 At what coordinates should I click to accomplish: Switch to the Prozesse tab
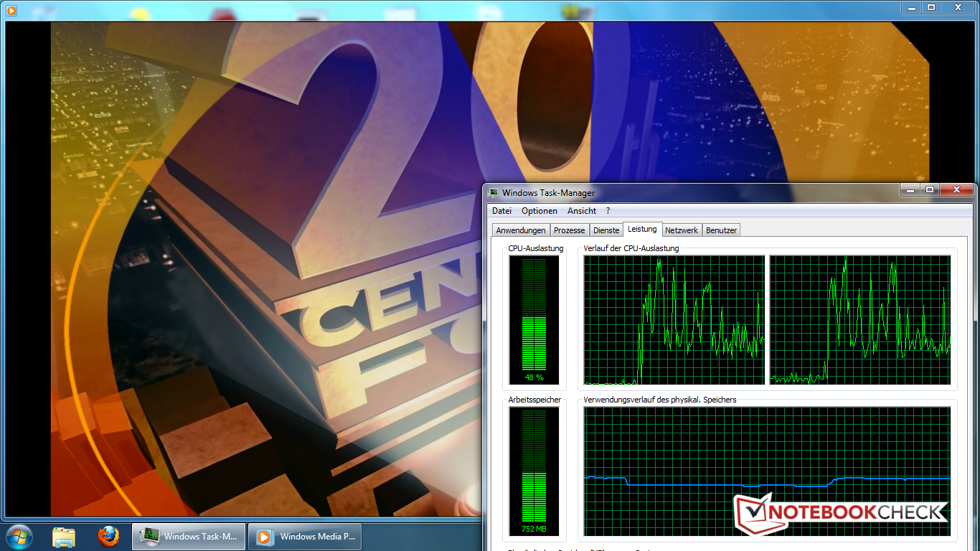tap(570, 230)
